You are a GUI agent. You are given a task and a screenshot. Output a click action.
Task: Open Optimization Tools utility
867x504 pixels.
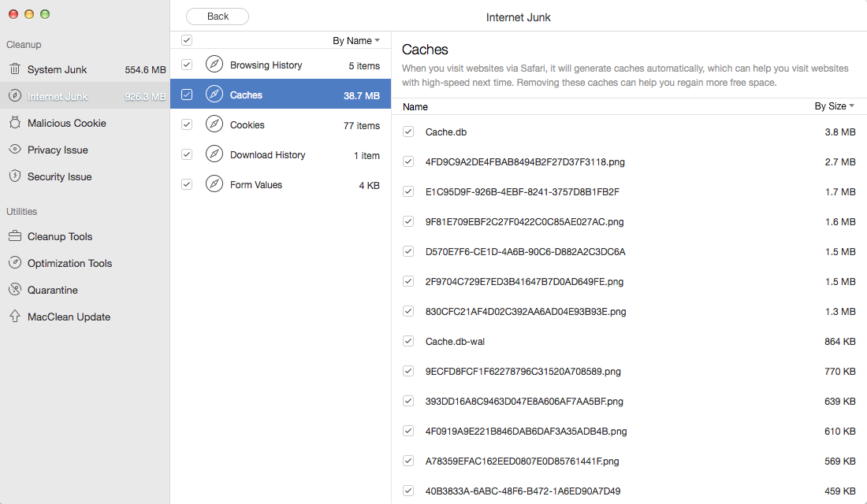[x=85, y=263]
